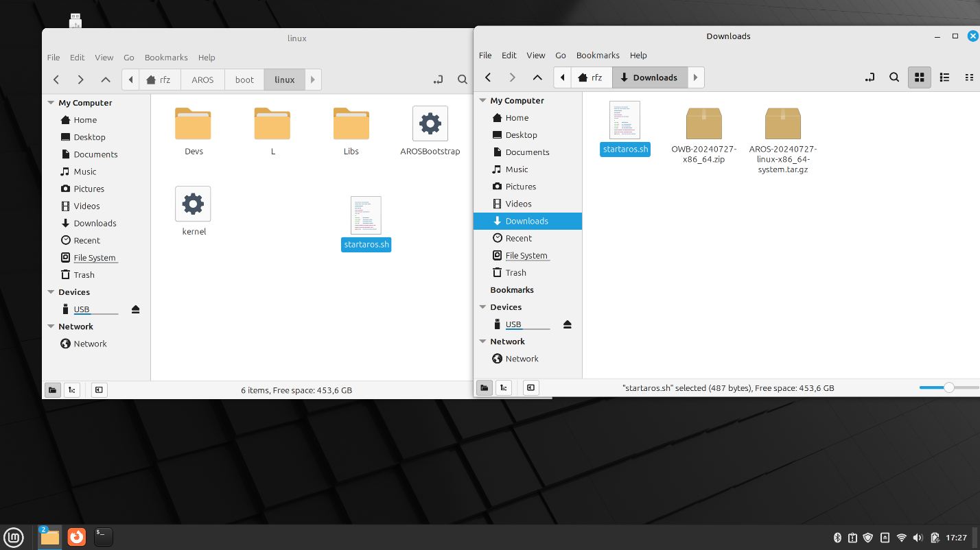Screen dimensions: 980x550
Task: Open Go menu in linux window
Action: click(129, 58)
